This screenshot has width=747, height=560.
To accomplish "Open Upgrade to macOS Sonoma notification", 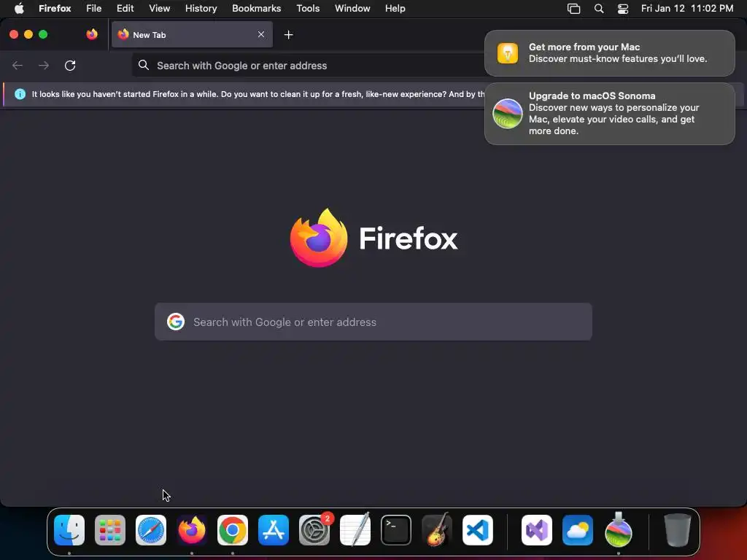I will pos(610,114).
